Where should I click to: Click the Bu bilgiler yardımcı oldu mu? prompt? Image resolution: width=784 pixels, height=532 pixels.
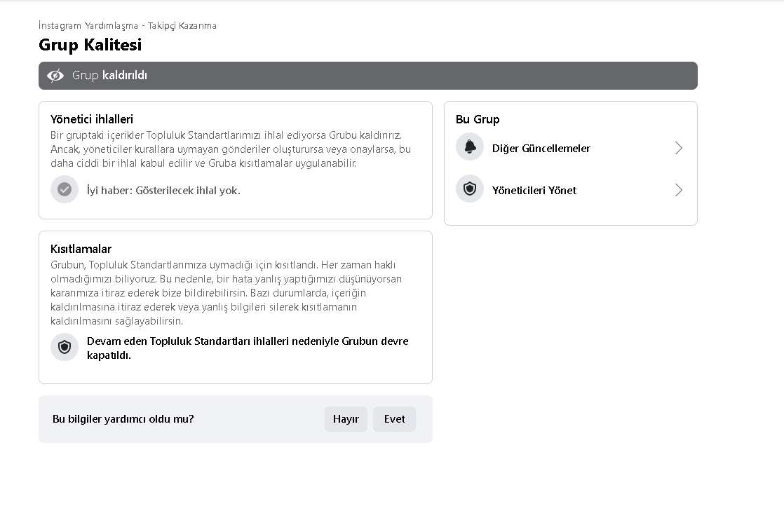point(123,419)
